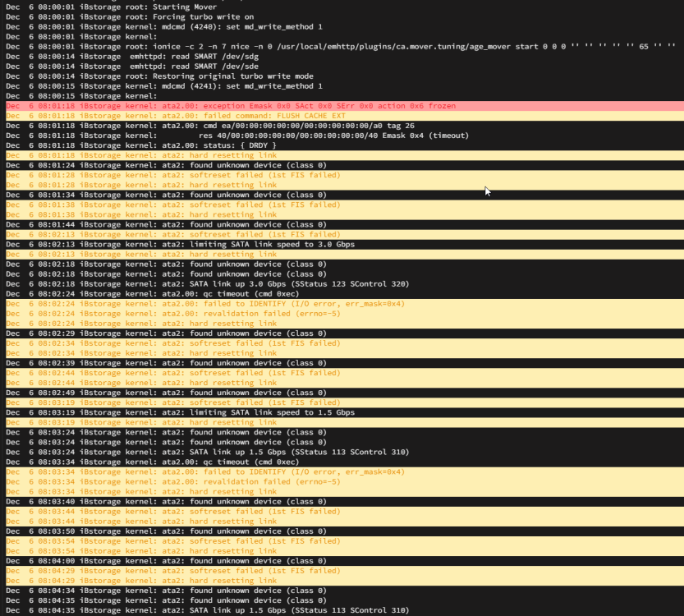
Task: Click the 08:04:35 "found unknown device" line
Action: coord(345,600)
